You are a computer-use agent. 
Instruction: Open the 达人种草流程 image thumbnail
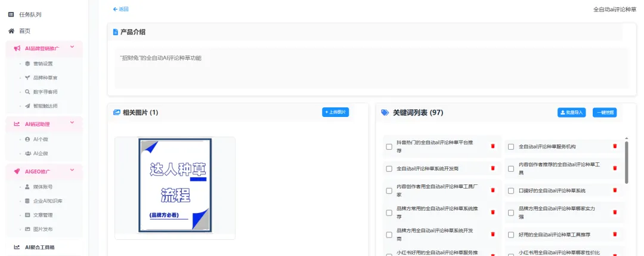coord(175,186)
